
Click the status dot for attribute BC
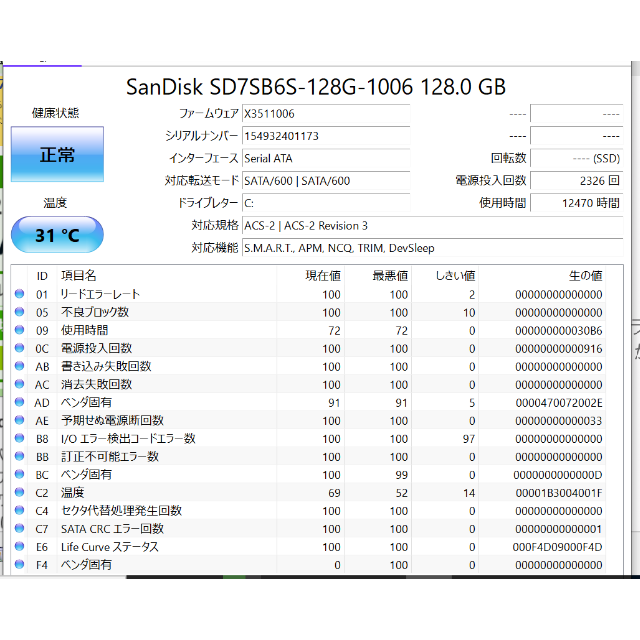coord(19,474)
